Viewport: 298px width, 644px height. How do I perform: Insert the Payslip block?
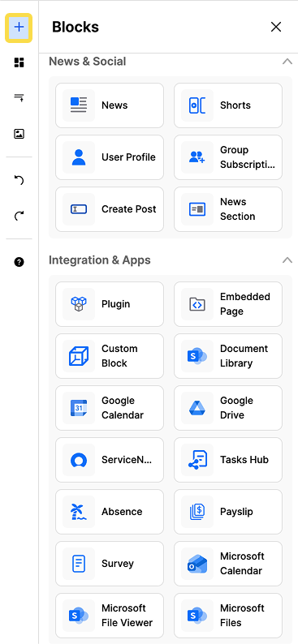[228, 512]
